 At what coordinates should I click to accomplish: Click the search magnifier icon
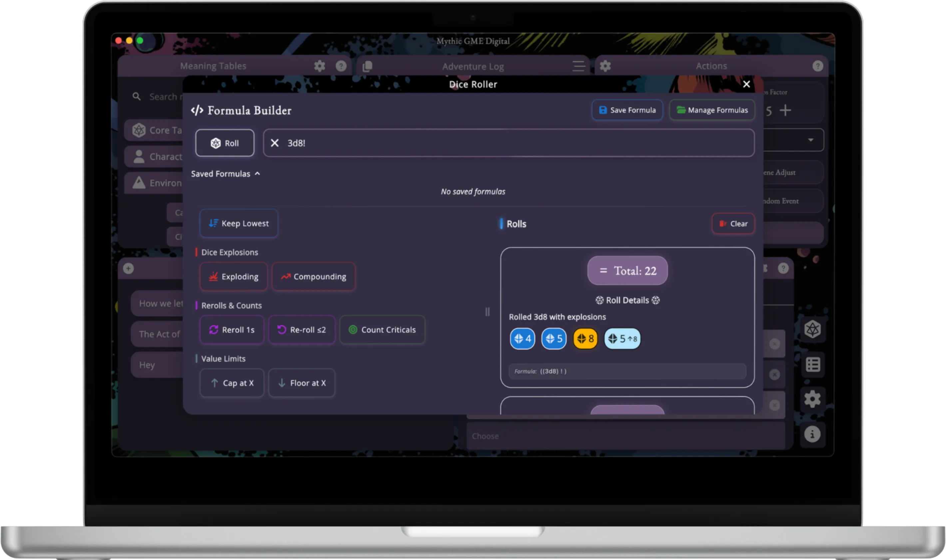coord(136,97)
